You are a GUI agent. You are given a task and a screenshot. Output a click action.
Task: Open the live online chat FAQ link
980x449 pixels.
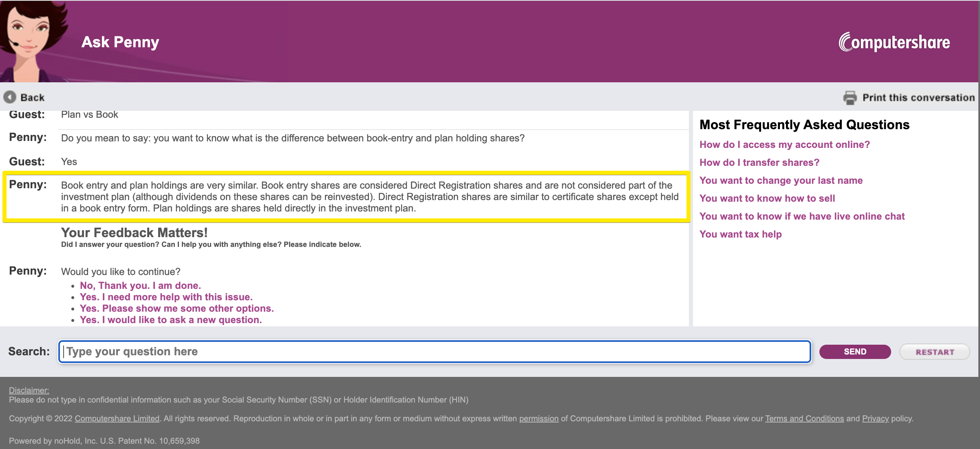pos(802,216)
